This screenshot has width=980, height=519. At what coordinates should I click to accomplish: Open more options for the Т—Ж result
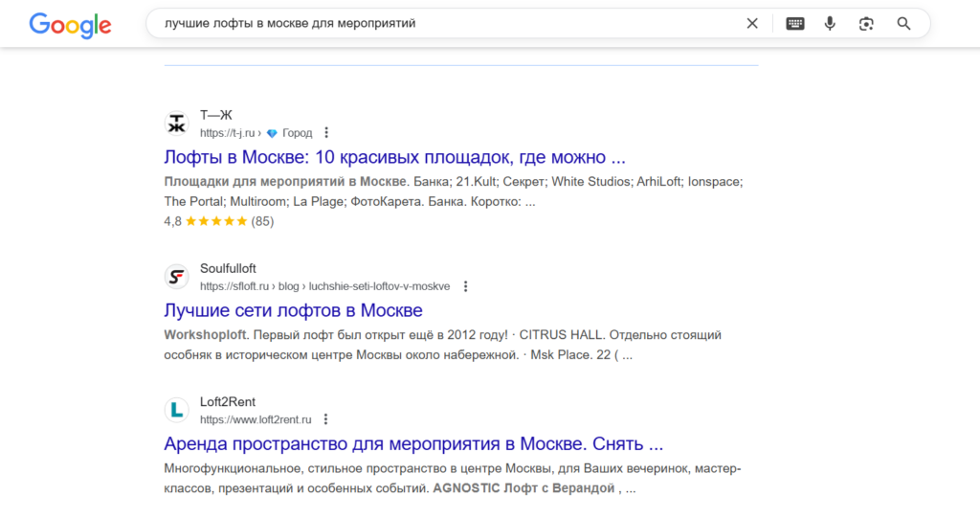coord(326,132)
